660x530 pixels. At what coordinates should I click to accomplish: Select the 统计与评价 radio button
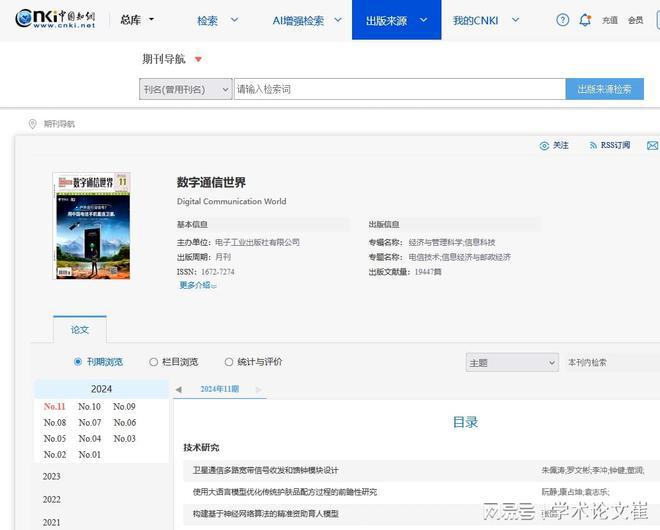(x=229, y=362)
